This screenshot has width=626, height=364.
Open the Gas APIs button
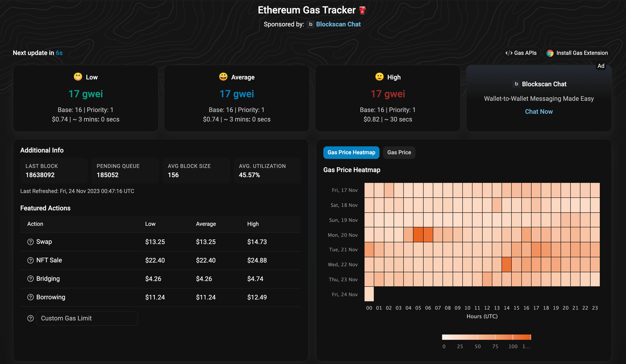(x=521, y=53)
